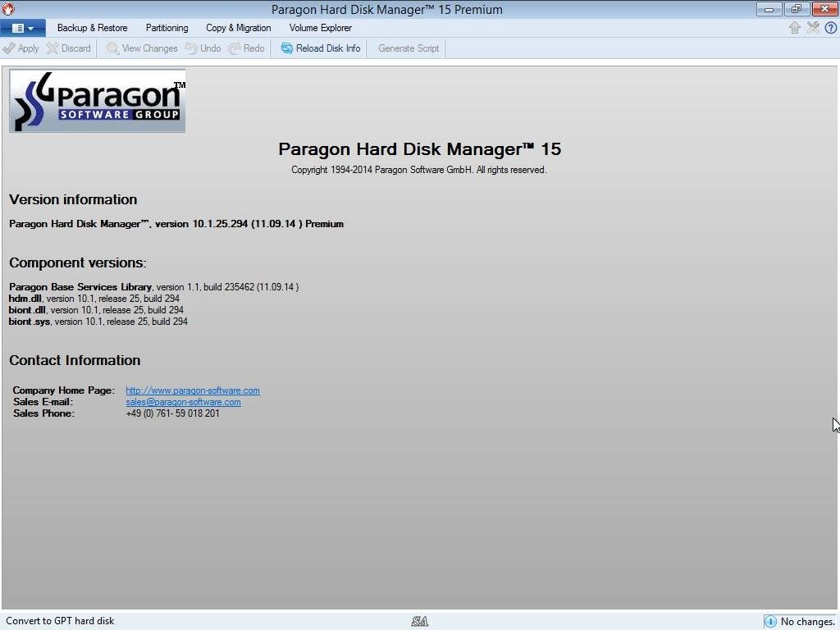Click the Paragon app icon in title bar
This screenshot has height=630, width=840.
[x=8, y=9]
